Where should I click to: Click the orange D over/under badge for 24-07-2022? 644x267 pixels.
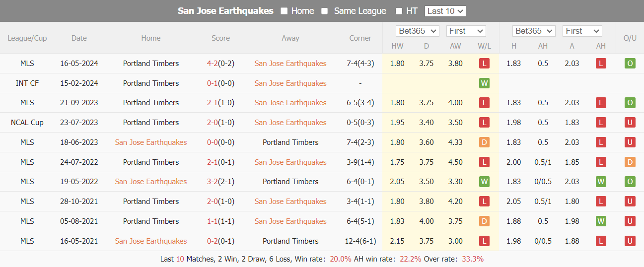coord(630,162)
